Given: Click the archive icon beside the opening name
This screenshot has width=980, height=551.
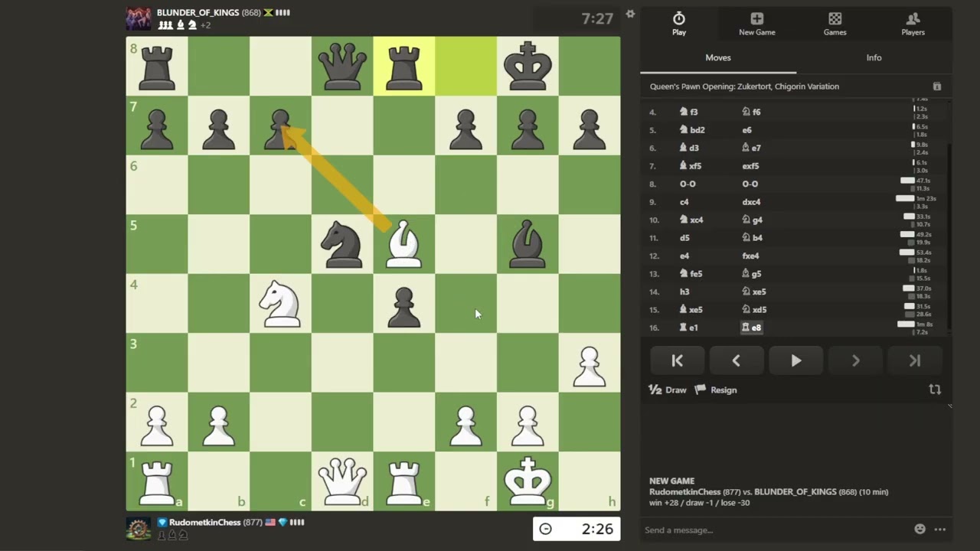Looking at the screenshot, I should point(936,86).
